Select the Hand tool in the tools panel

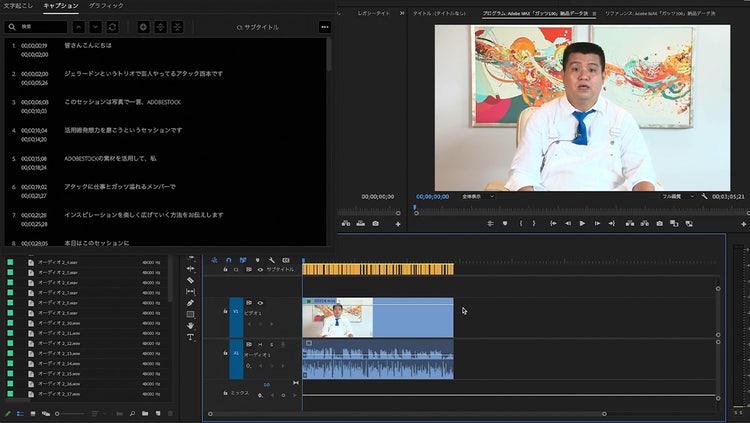[x=190, y=326]
